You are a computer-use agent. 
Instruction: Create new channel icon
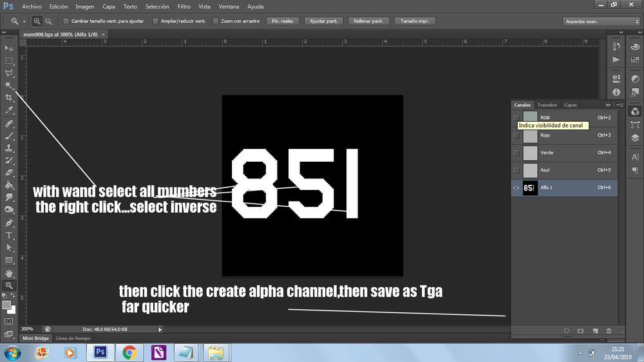tap(595, 331)
